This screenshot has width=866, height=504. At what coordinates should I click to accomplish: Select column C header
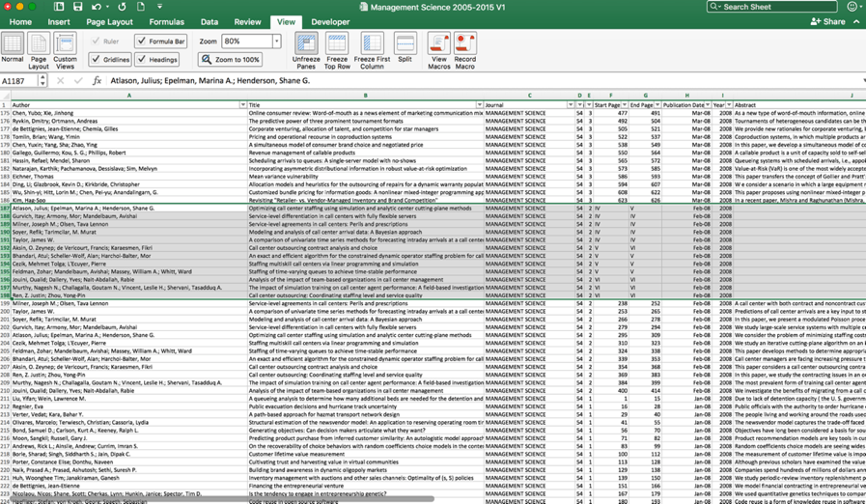530,96
